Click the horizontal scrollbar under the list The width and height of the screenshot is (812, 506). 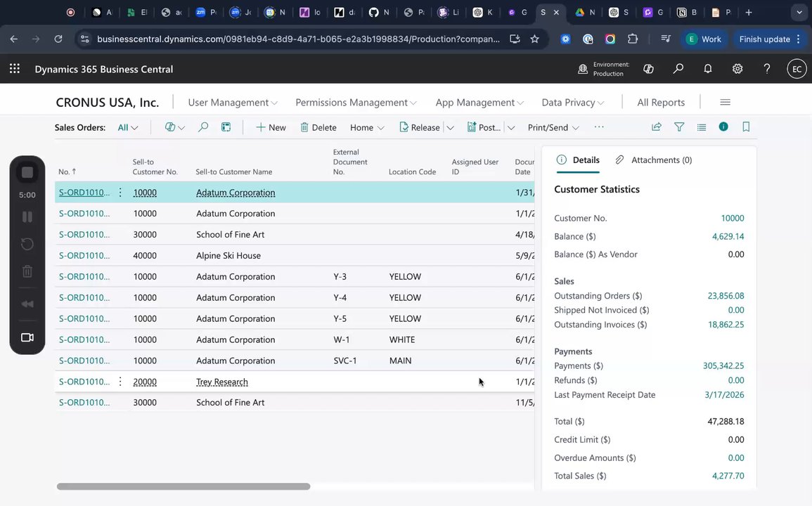183,486
